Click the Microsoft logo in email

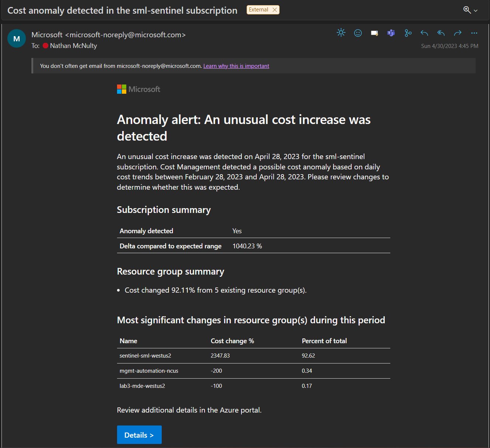138,89
